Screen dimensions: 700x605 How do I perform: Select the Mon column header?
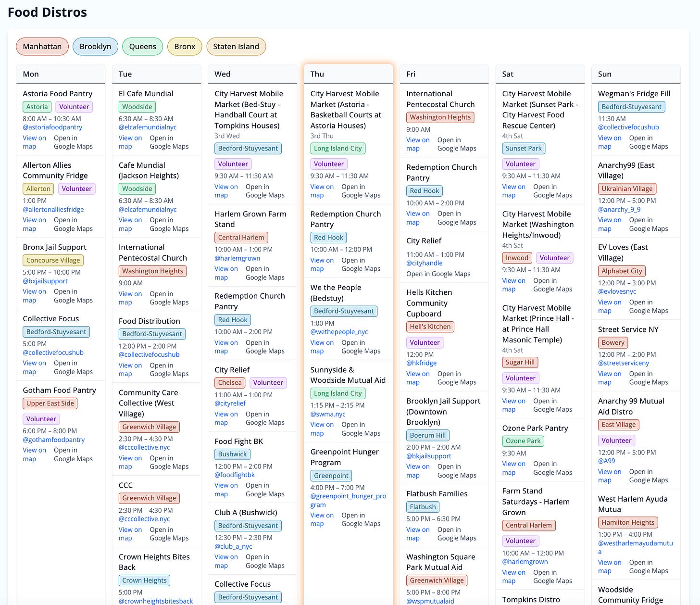(x=61, y=74)
